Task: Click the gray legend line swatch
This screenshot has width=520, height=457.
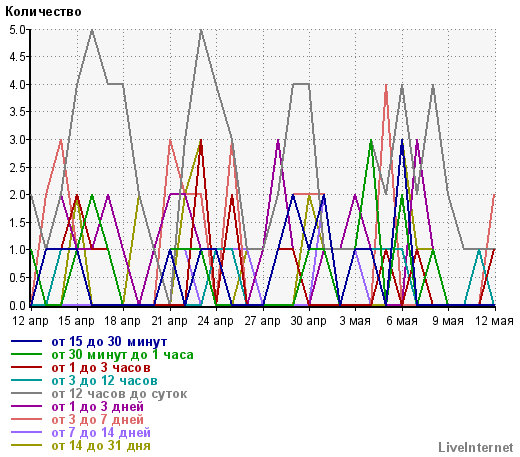Action: [x=27, y=394]
